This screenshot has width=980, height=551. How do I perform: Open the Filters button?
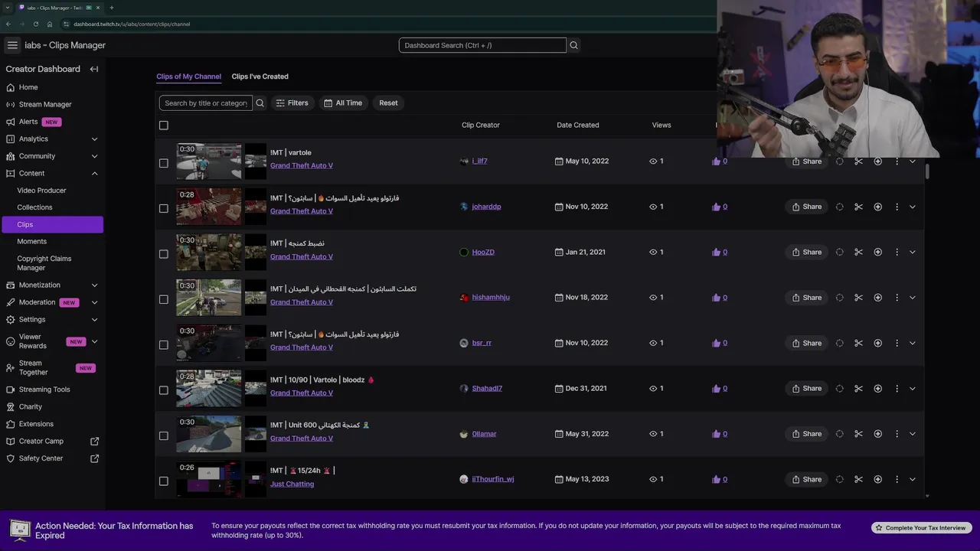[x=292, y=103]
